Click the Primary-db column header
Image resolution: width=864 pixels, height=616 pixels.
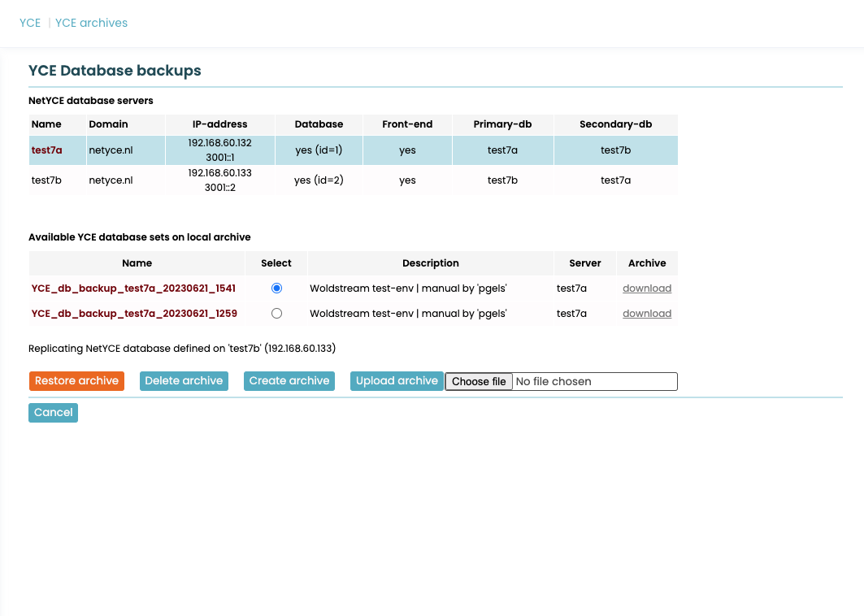pos(502,124)
